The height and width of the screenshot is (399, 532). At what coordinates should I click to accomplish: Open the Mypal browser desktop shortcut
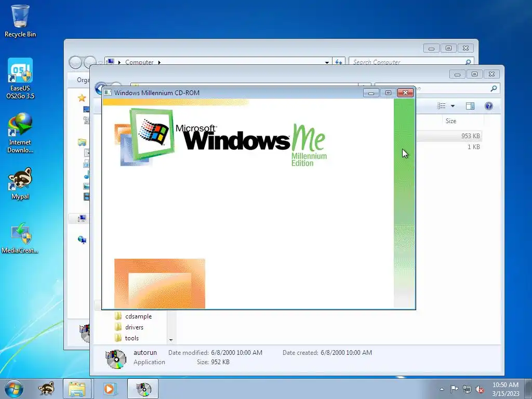[x=20, y=183]
